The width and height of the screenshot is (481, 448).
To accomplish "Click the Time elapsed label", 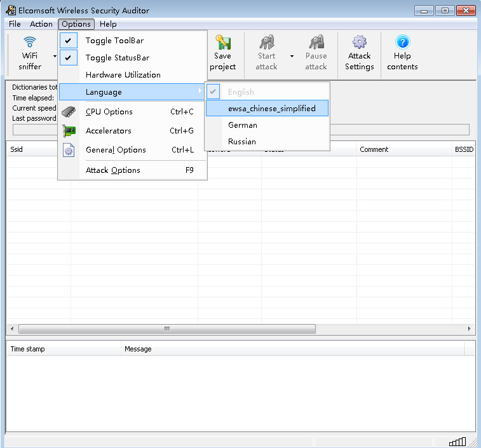I will [33, 98].
